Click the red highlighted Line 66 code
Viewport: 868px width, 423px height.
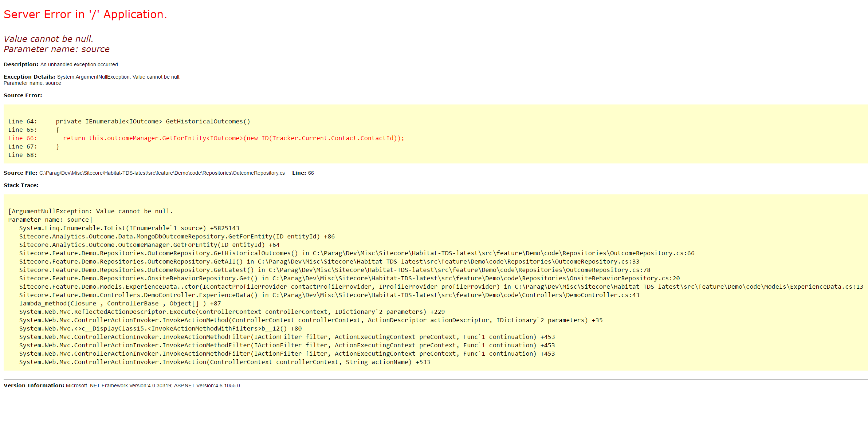[x=233, y=138]
